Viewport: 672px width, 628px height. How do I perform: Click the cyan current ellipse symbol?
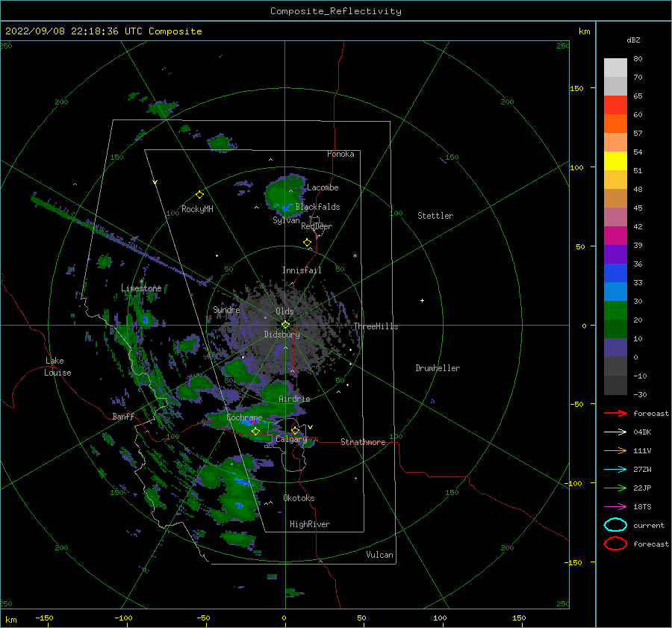tap(615, 525)
